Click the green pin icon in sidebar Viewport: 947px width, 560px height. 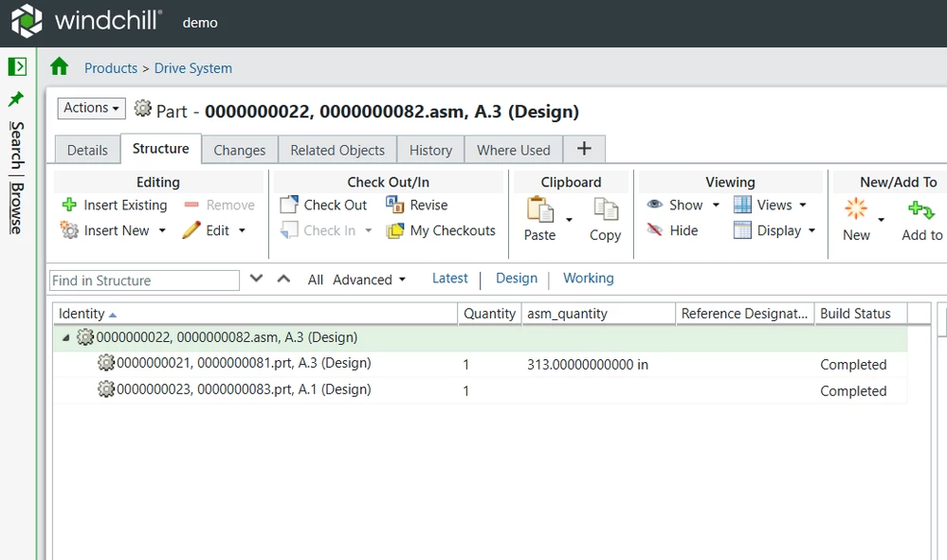click(16, 99)
